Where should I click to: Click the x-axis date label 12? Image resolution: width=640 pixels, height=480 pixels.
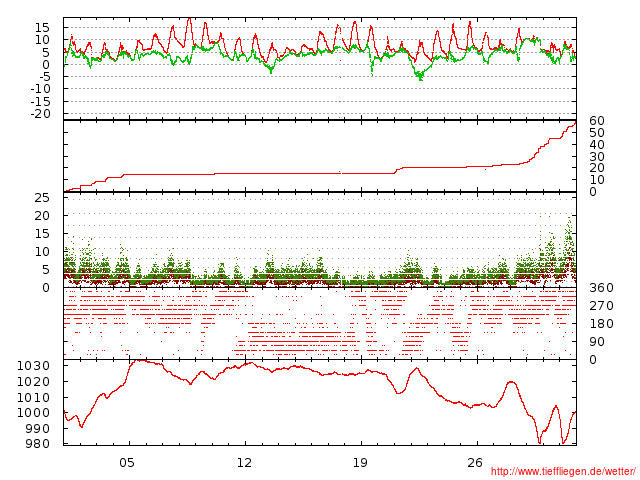(244, 463)
